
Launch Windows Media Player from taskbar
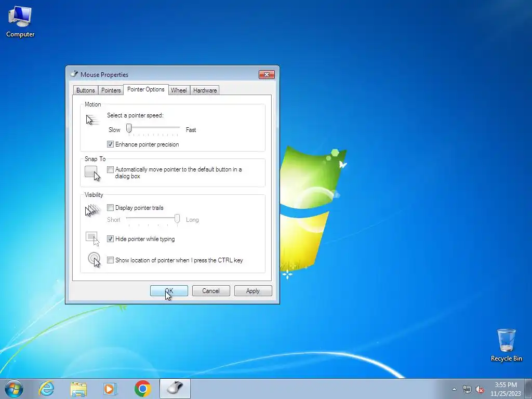pos(110,389)
